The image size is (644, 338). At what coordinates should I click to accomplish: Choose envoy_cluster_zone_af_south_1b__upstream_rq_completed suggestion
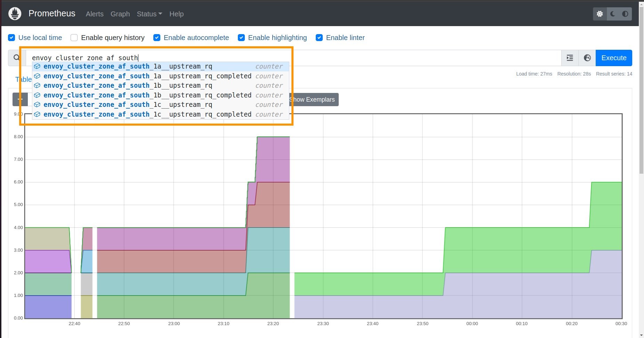click(x=161, y=95)
